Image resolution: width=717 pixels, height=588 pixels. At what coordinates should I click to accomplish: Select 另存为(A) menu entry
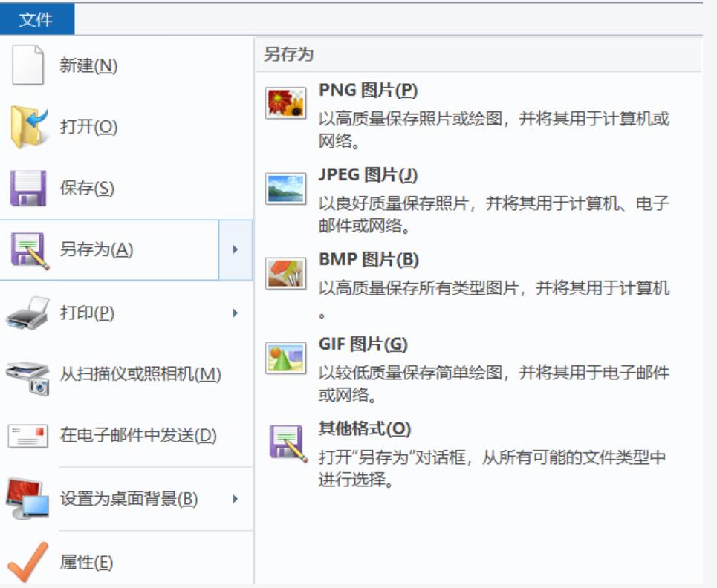click(97, 250)
